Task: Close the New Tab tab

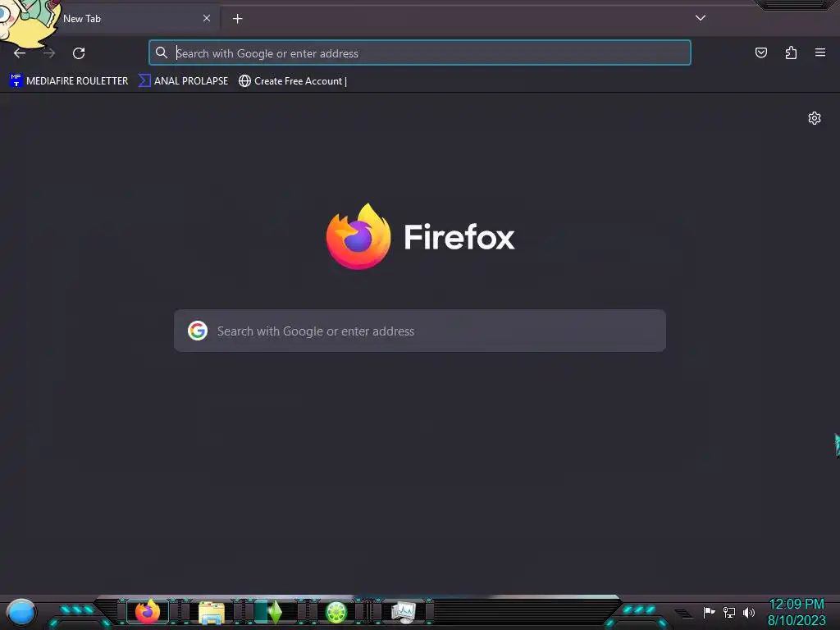Action: coord(206,18)
